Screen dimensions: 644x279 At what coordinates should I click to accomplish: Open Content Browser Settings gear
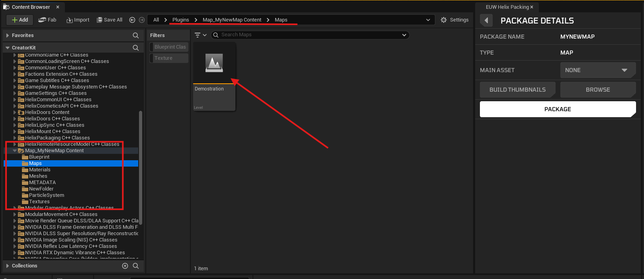(x=454, y=20)
